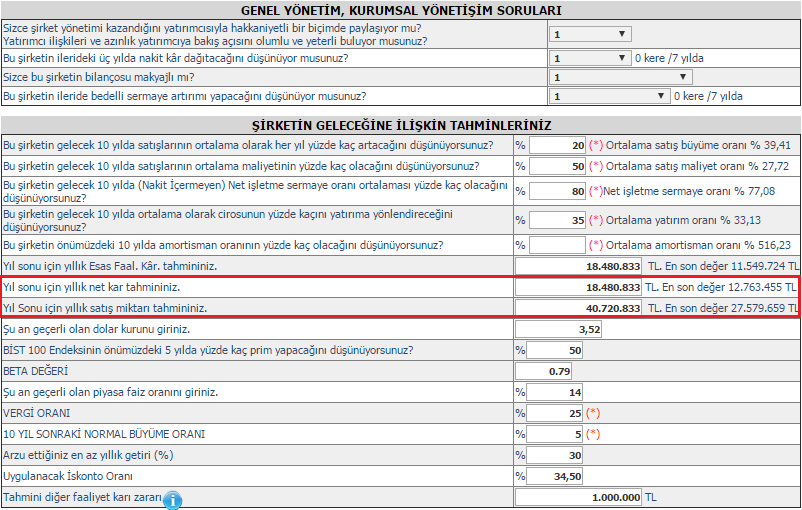
Task: Click text 'Ortalama satış büyüme oranı % 39,41'
Action: [x=699, y=145]
